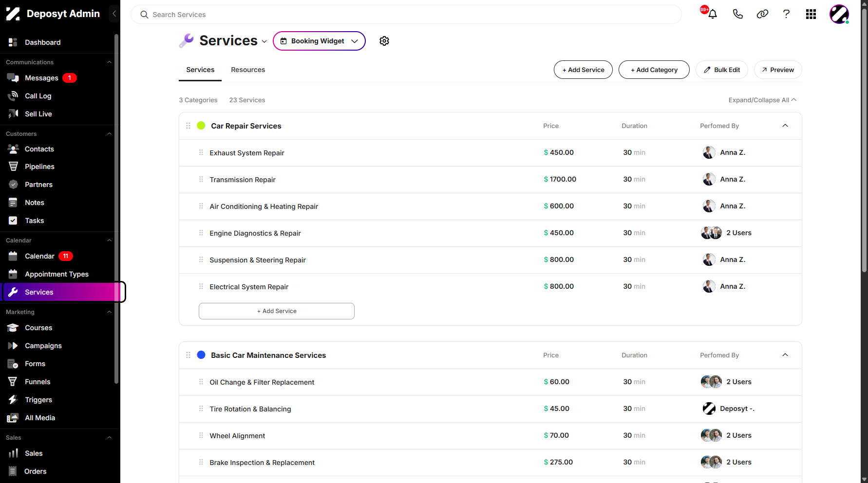Viewport: 868px width, 483px height.
Task: Open the user profile avatar
Action: click(839, 14)
